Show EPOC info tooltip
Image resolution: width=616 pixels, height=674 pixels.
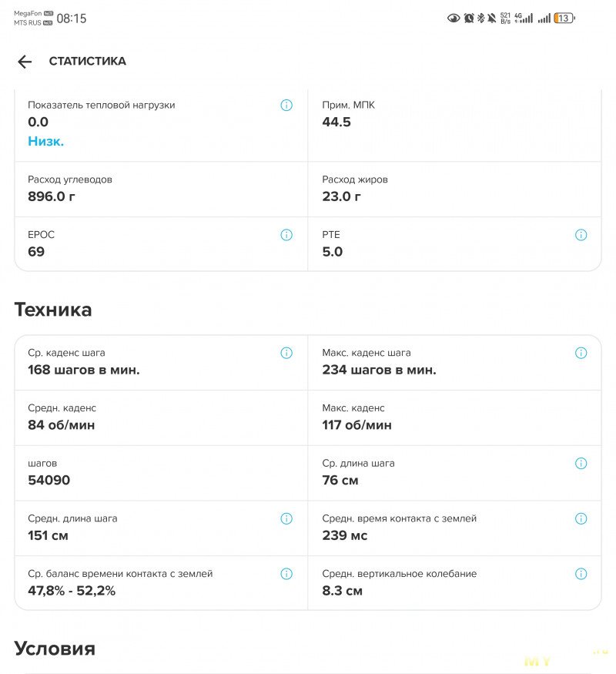tap(286, 235)
